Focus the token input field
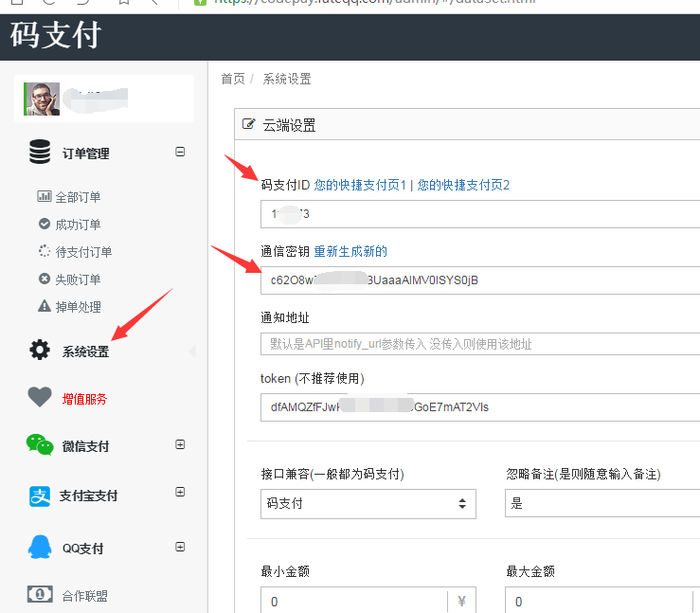700x613 pixels. (480, 407)
